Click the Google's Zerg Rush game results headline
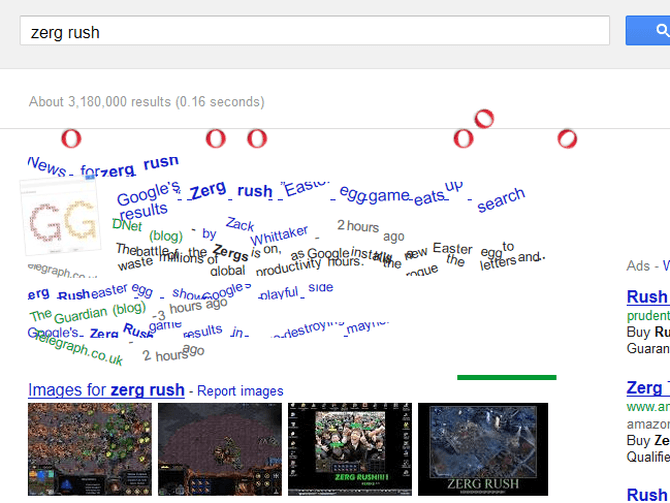Screen dimensions: 670x503 208,329
